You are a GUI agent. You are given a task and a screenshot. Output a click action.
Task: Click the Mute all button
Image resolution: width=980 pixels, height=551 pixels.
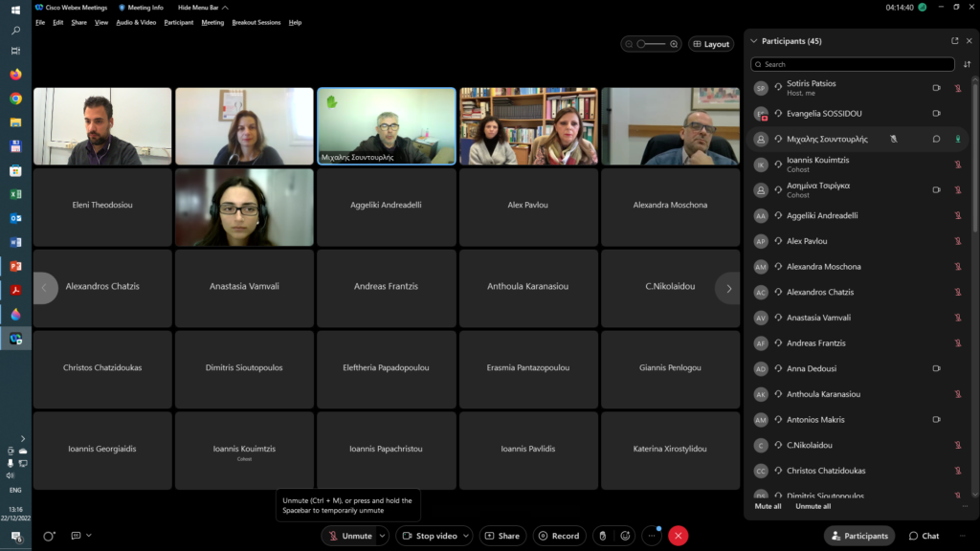coord(768,506)
